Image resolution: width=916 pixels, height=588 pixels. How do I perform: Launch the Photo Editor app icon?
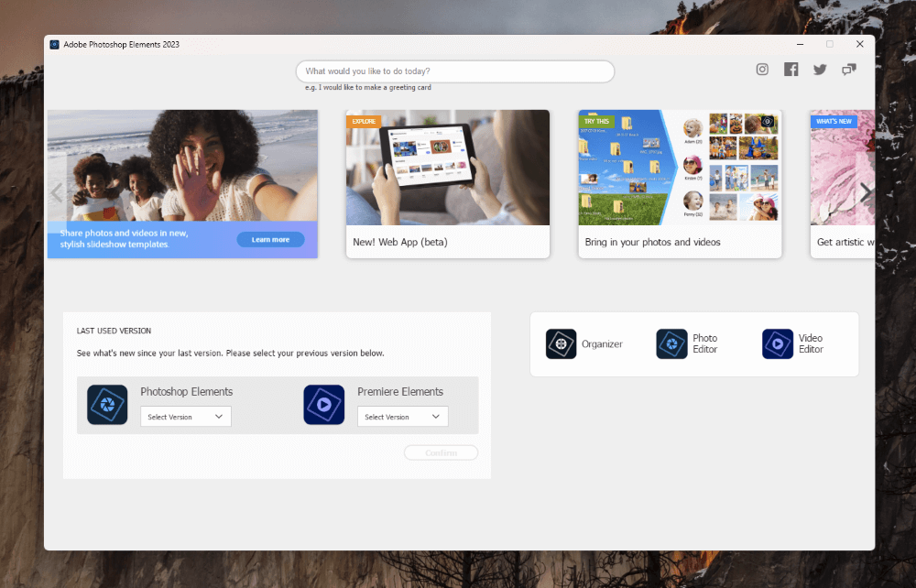click(671, 344)
